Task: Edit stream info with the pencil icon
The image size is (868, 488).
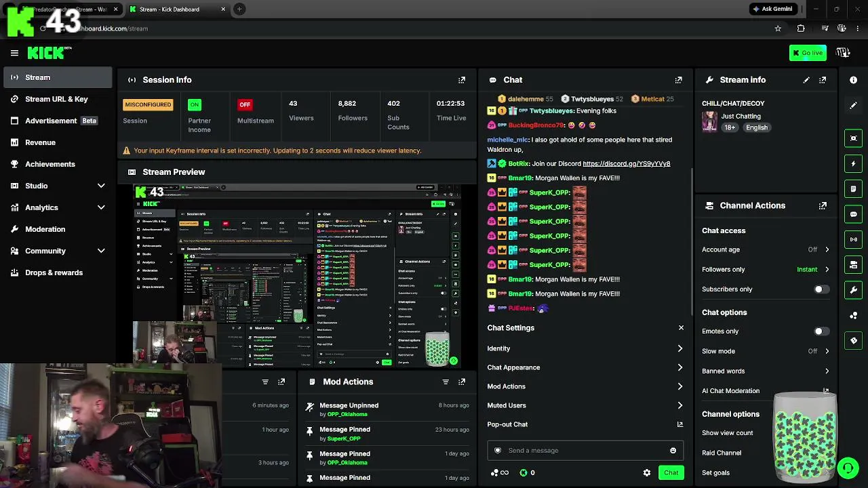Action: point(806,80)
